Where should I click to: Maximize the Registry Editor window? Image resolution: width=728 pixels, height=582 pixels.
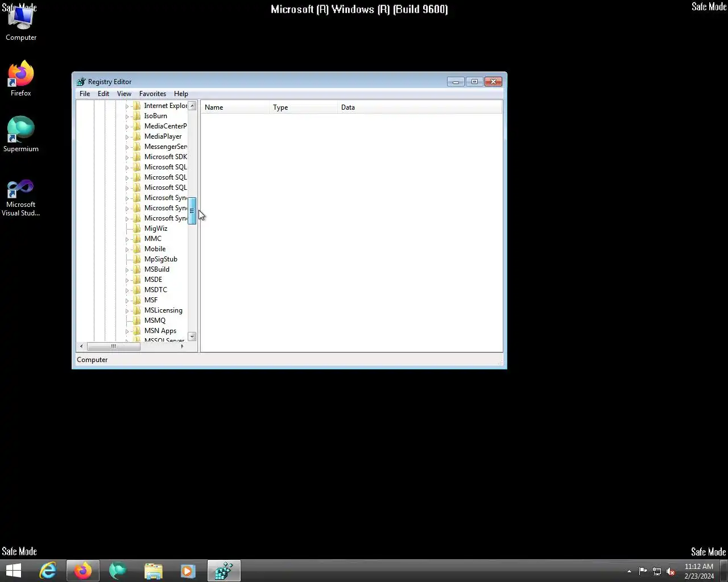tap(474, 82)
